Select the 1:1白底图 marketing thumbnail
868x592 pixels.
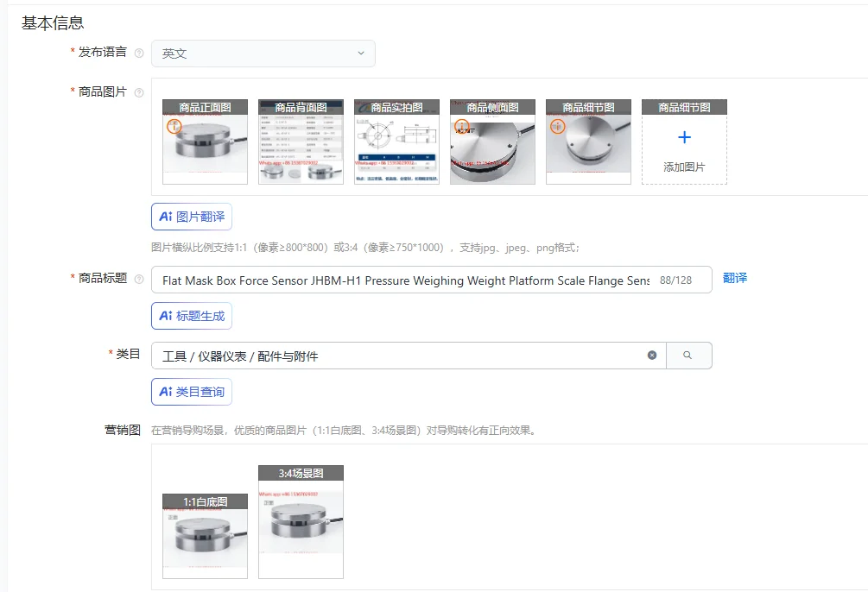coord(205,536)
